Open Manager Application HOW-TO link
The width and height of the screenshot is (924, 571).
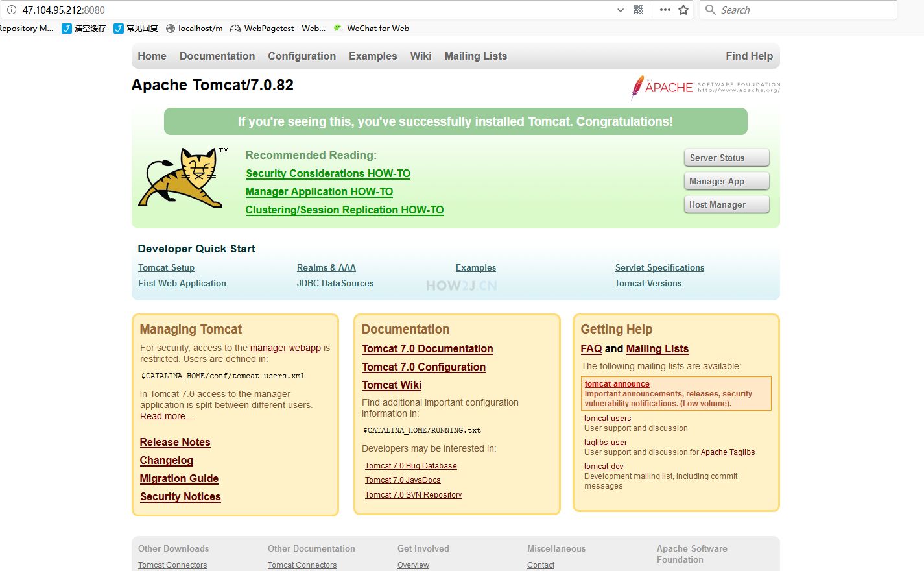pyautogui.click(x=319, y=192)
